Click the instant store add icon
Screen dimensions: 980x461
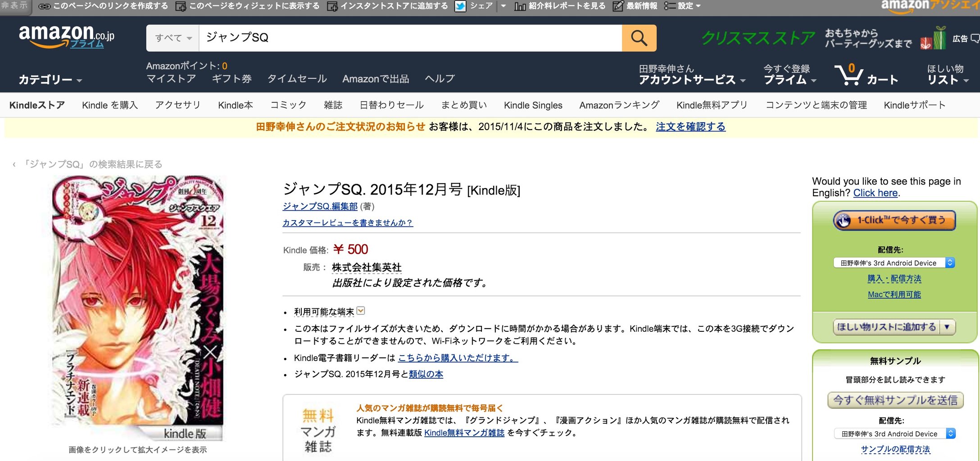tap(332, 6)
